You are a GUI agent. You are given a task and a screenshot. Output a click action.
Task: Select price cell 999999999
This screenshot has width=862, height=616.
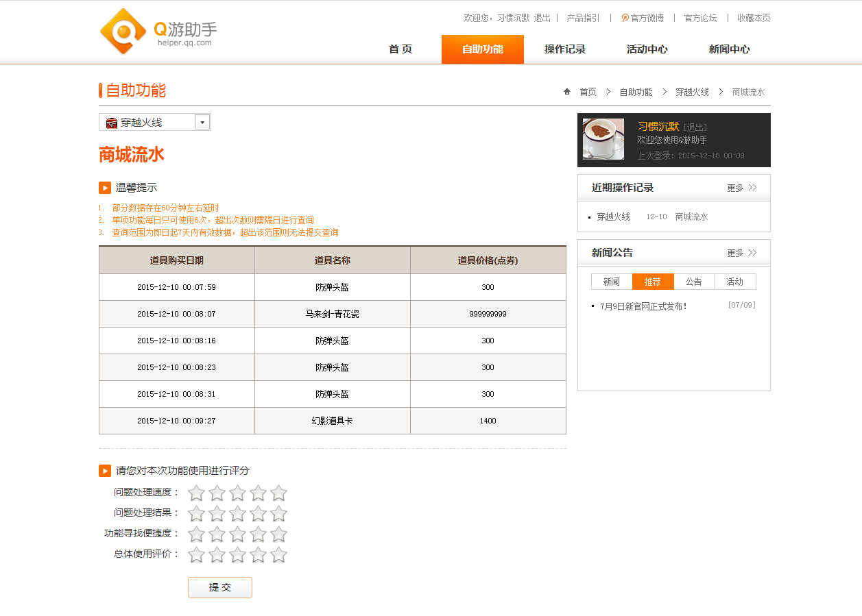(x=488, y=314)
